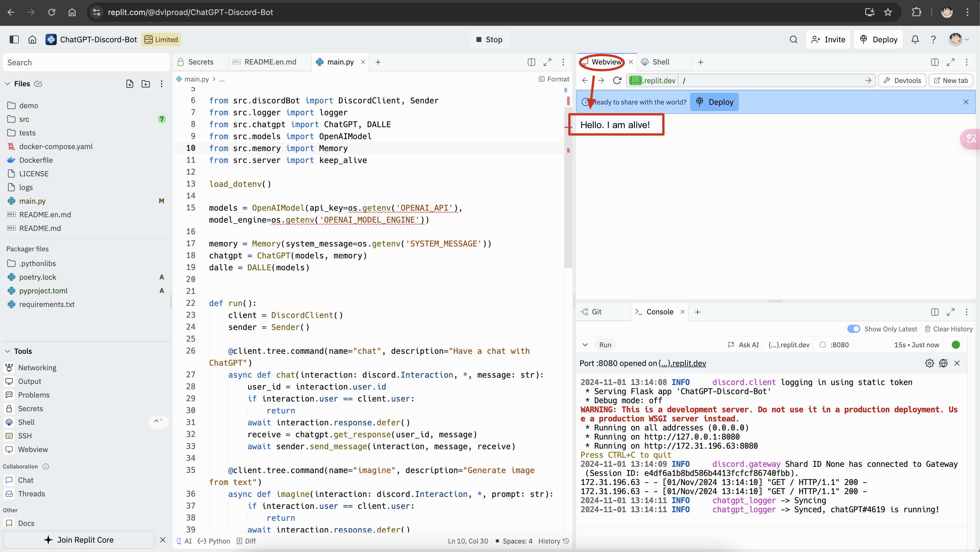Viewport: 980px width, 552px height.
Task: Collapse the Tools section
Action: click(7, 351)
